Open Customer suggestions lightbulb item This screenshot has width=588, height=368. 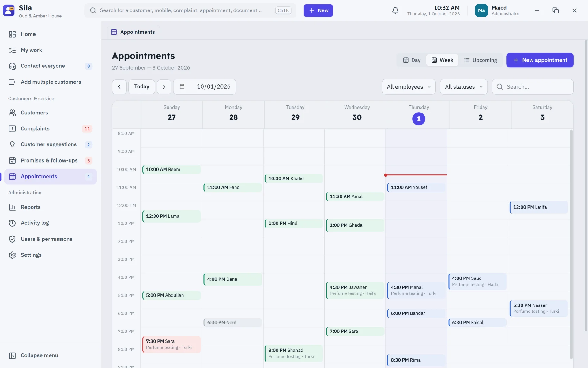51,144
